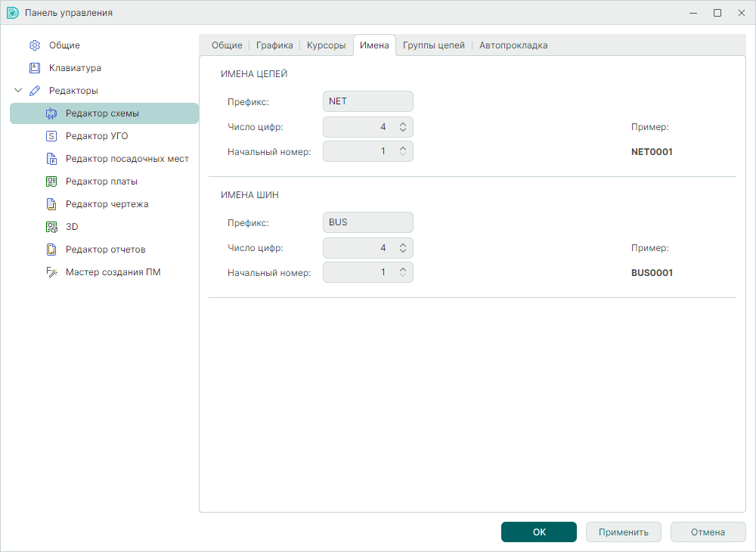Click the NET prefix input field
The height and width of the screenshot is (552, 756).
point(367,101)
